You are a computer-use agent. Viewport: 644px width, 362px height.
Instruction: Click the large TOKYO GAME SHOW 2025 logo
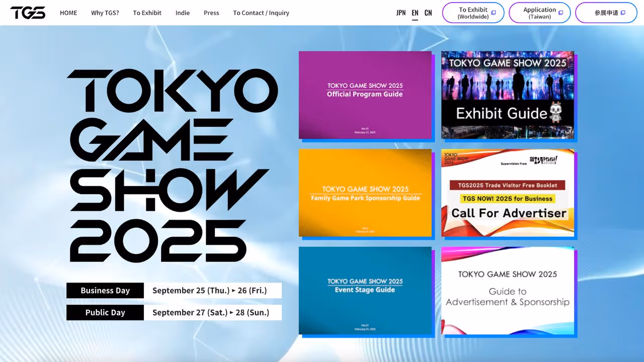point(173,166)
